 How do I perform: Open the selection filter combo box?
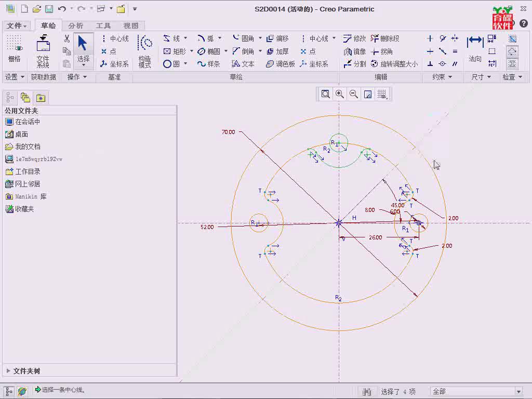476,392
